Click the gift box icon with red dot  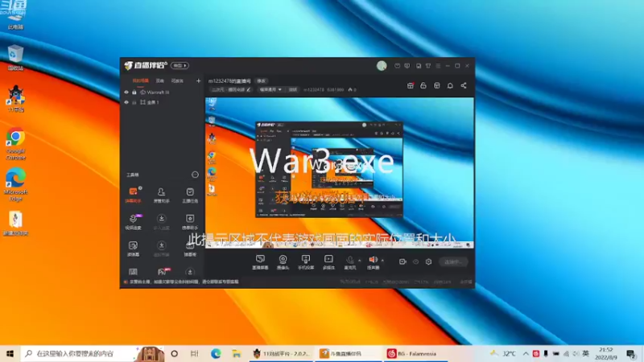pos(410,85)
